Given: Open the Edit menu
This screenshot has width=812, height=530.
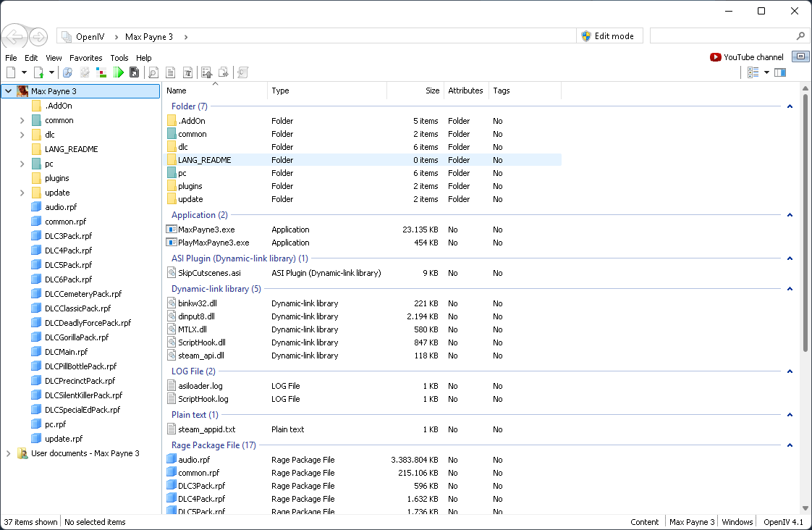Looking at the screenshot, I should (x=31, y=58).
